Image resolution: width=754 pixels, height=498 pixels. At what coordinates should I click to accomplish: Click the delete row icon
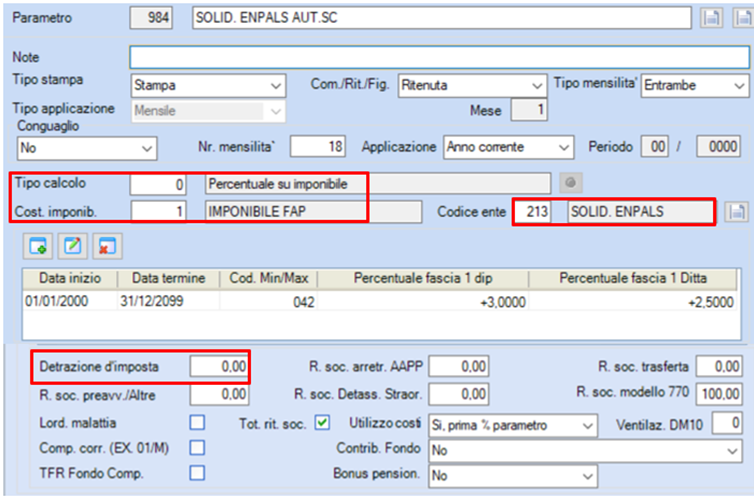point(107,246)
